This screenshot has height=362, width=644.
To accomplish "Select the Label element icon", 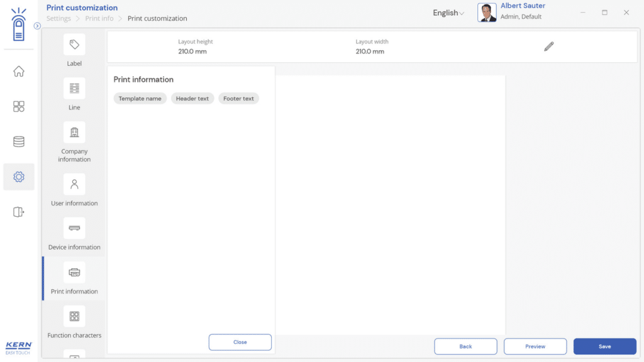I will pyautogui.click(x=74, y=45).
